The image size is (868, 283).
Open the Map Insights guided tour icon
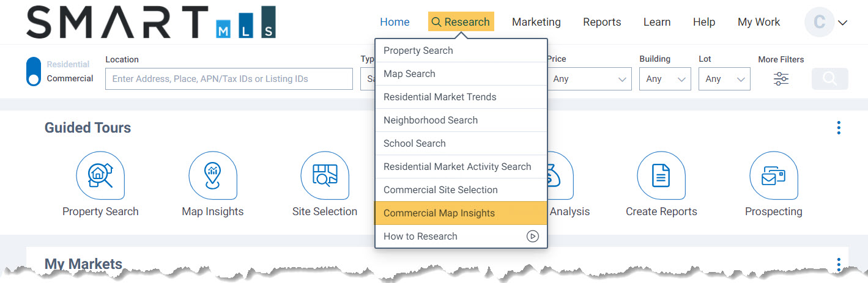coord(213,175)
